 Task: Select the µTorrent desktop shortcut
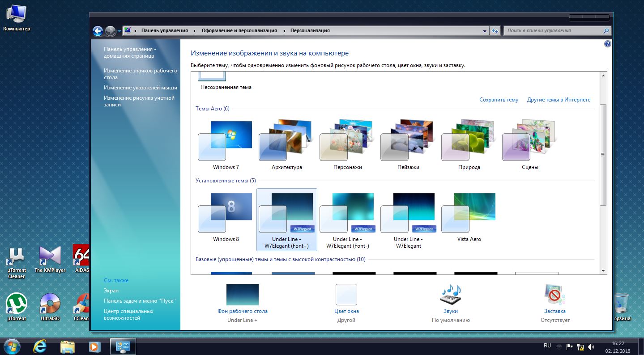coord(17,307)
